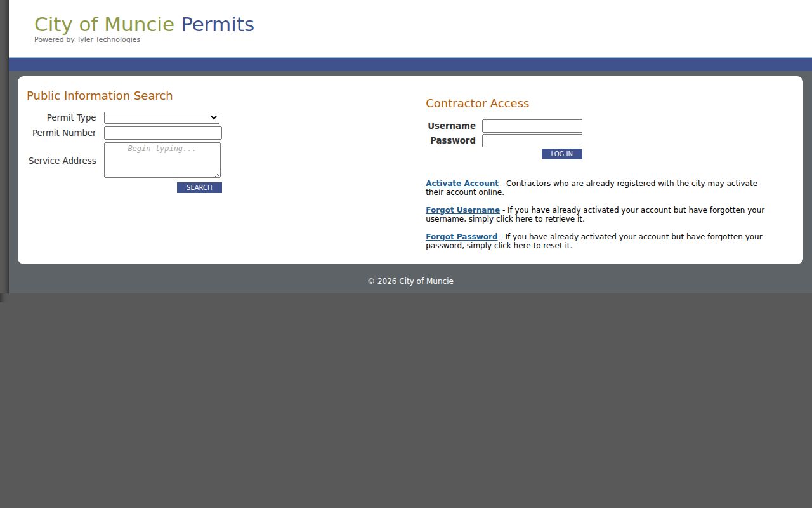Click into the Service Address text area
This screenshot has height=508, width=812.
[162, 160]
